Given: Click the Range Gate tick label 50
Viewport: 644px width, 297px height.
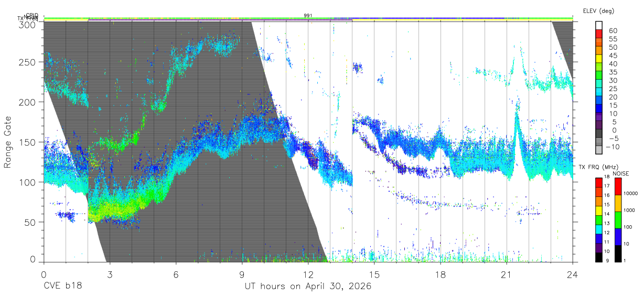Looking at the screenshot, I should (x=30, y=222).
